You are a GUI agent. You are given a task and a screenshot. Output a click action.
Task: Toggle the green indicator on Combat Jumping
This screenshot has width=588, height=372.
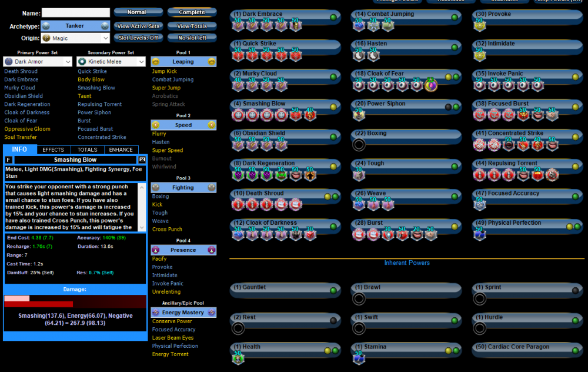point(455,17)
